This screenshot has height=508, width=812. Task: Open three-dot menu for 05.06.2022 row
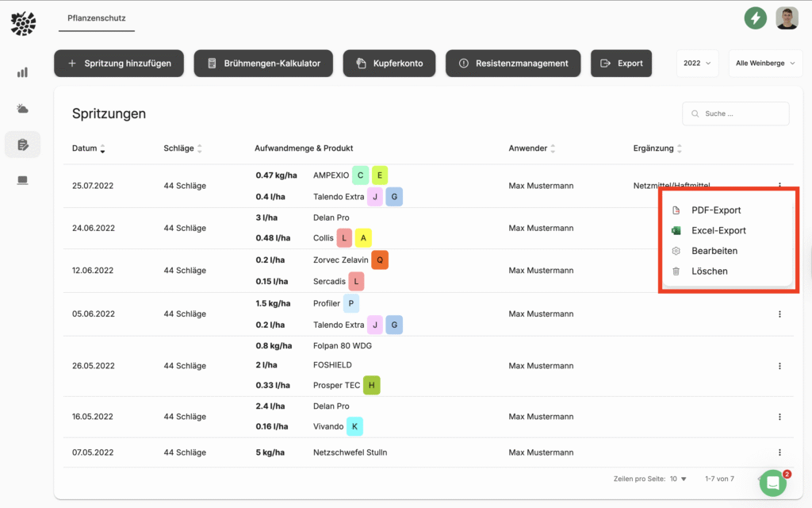pyautogui.click(x=779, y=314)
